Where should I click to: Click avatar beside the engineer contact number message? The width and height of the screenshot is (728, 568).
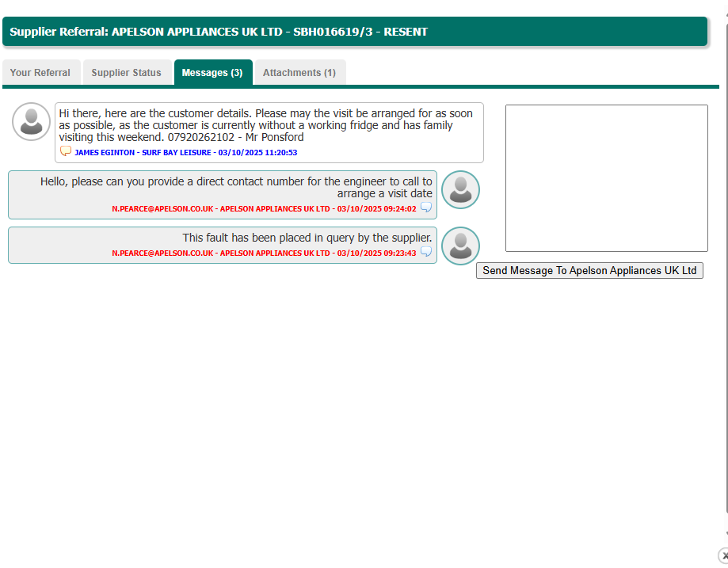click(x=460, y=189)
